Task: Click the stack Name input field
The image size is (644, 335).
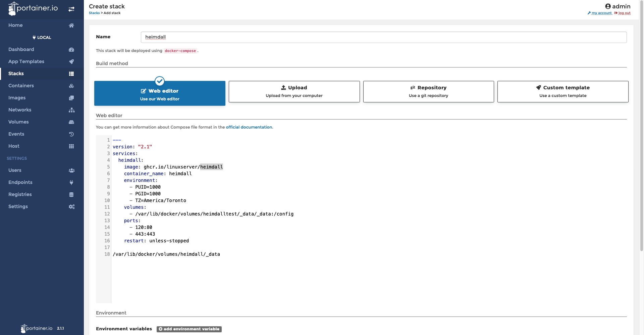Action: (384, 37)
